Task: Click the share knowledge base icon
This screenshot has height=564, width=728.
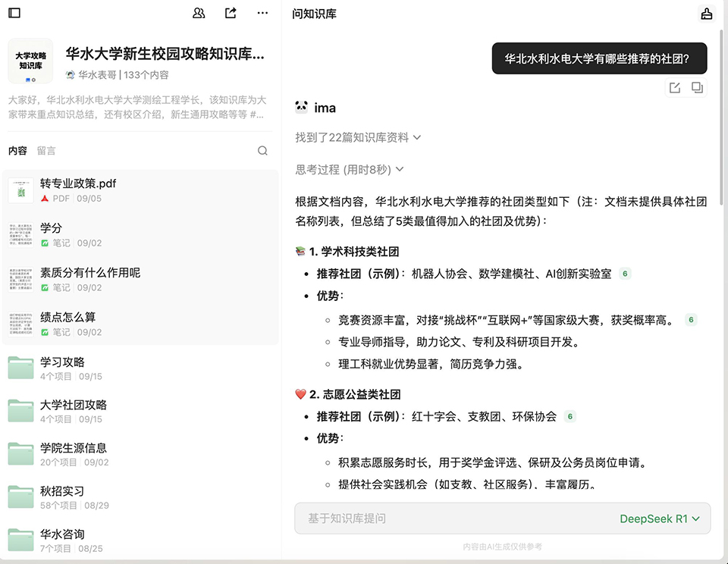Action: pos(231,13)
